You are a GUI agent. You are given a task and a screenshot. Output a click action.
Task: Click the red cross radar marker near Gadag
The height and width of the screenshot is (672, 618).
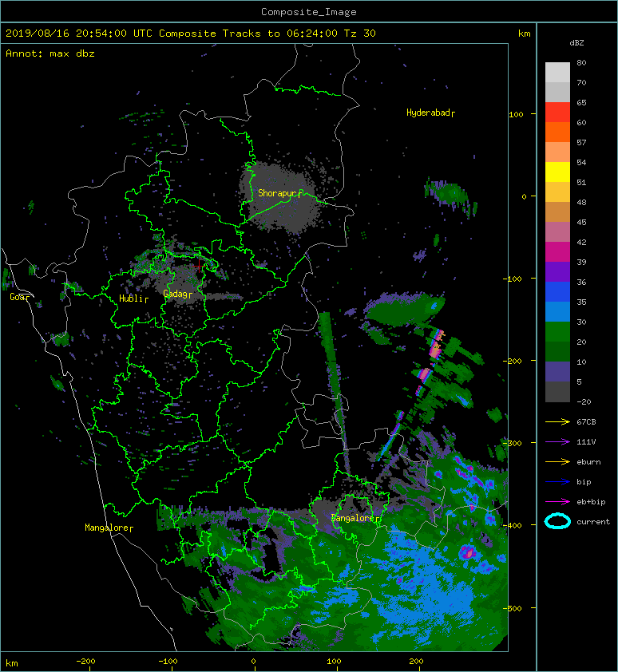coord(200,266)
